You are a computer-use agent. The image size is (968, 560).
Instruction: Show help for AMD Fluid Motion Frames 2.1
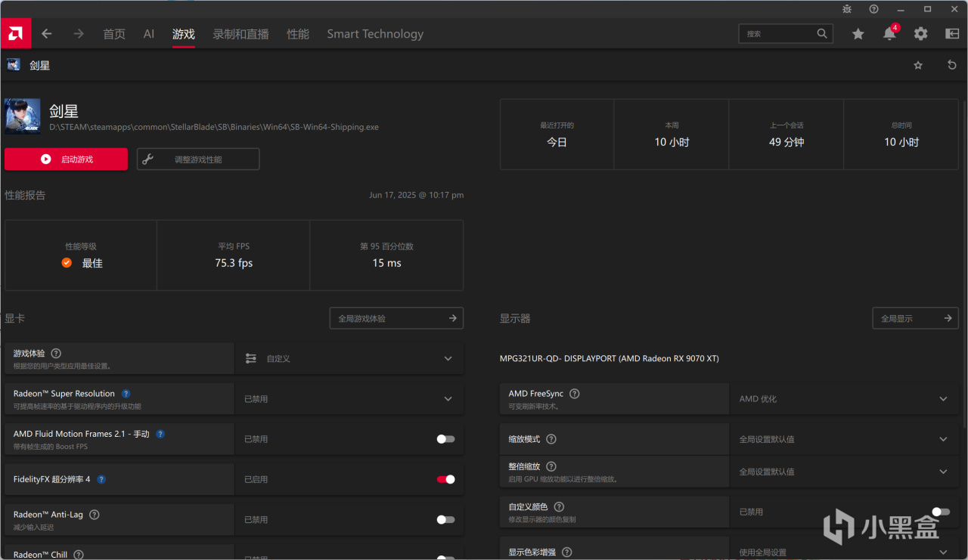click(x=160, y=434)
